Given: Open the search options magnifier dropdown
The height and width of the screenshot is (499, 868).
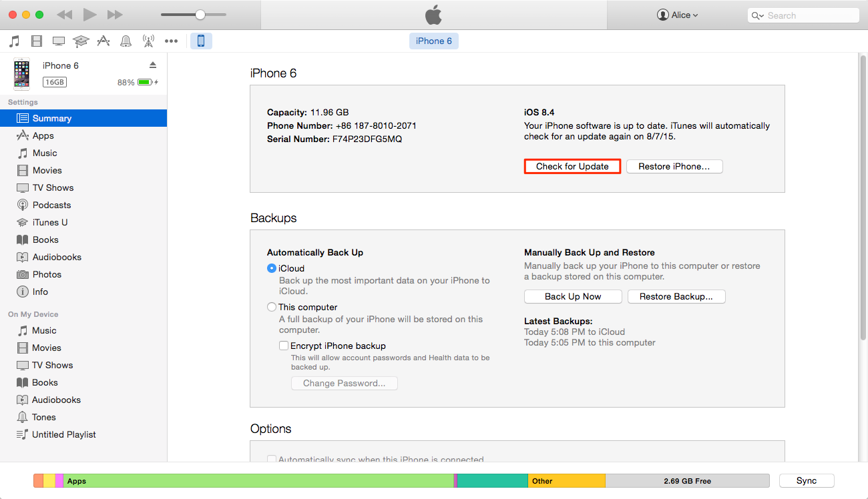Looking at the screenshot, I should (758, 16).
